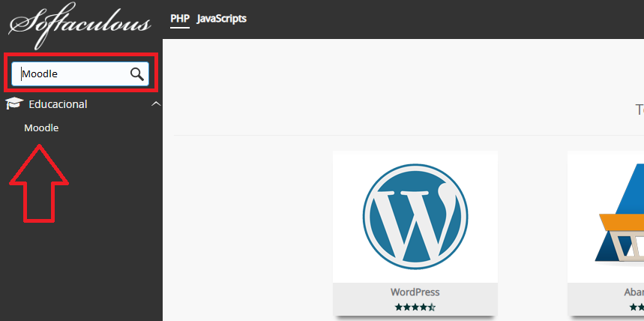The height and width of the screenshot is (321, 644).
Task: Open Moodle in the sidebar list
Action: click(41, 128)
